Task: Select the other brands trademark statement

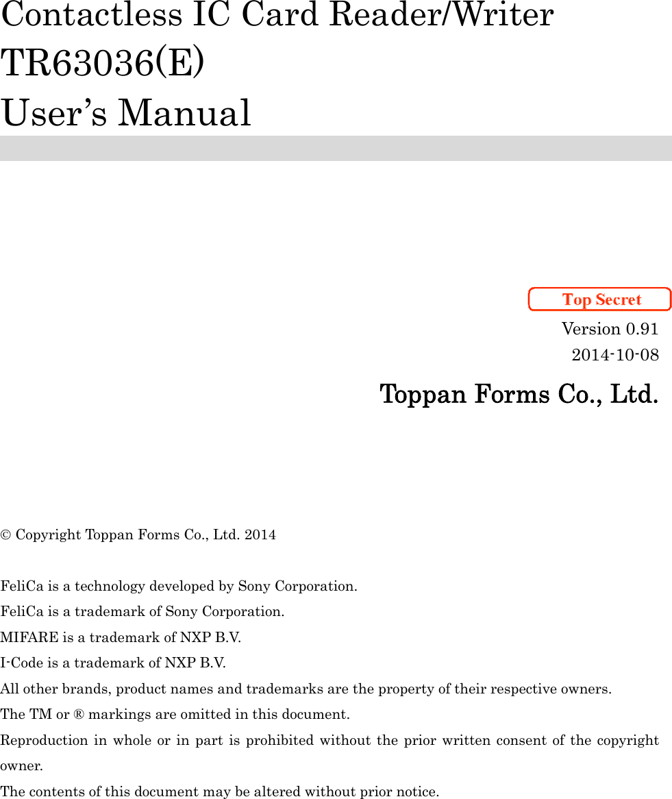Action: (304, 689)
